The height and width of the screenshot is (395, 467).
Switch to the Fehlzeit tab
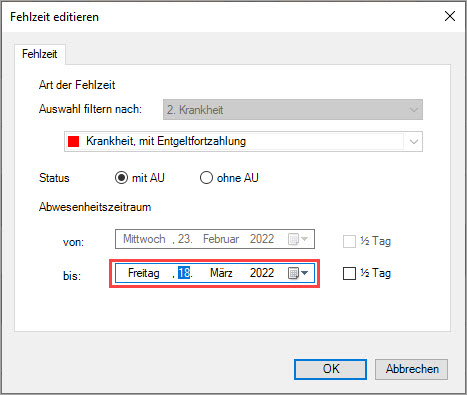40,54
